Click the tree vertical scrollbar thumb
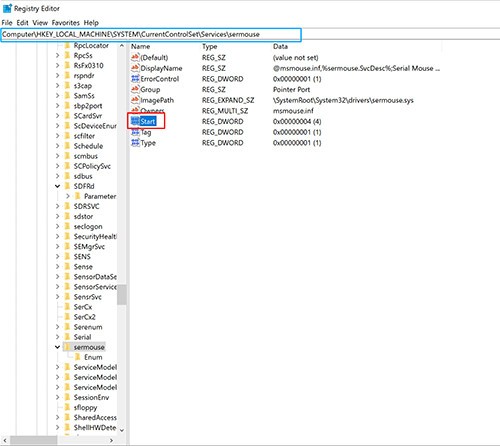 tap(122, 294)
